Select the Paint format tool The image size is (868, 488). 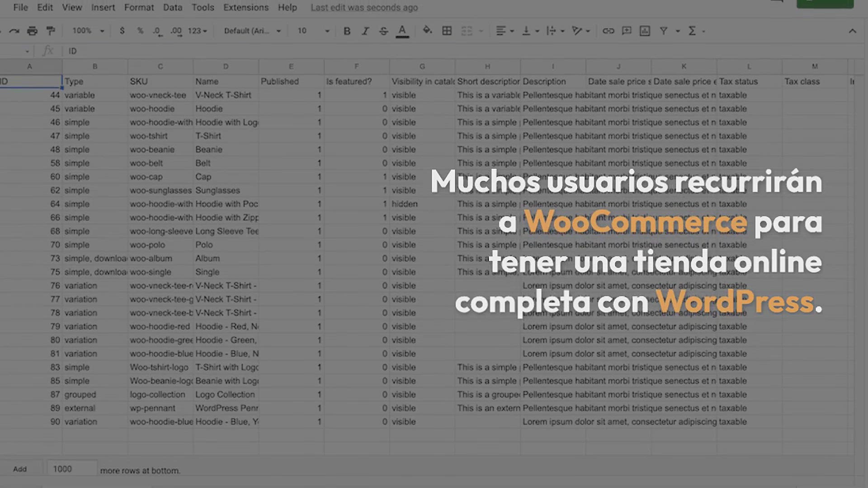[51, 31]
